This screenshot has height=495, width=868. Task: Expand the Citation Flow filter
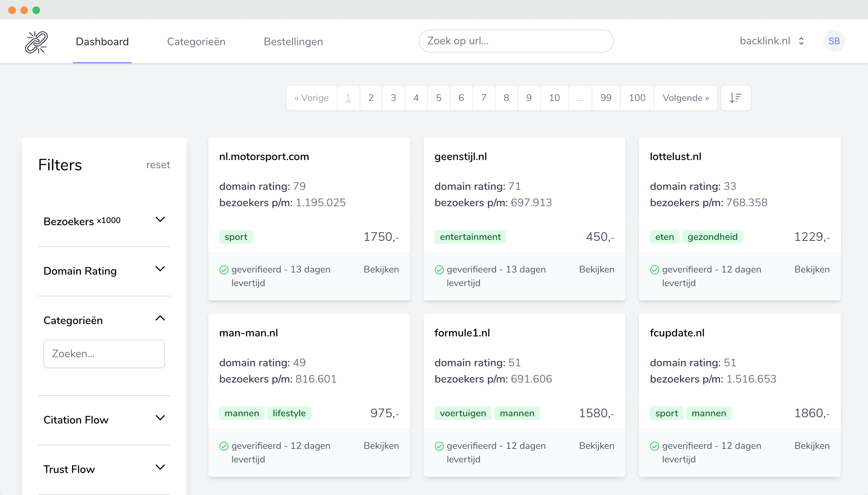point(160,418)
